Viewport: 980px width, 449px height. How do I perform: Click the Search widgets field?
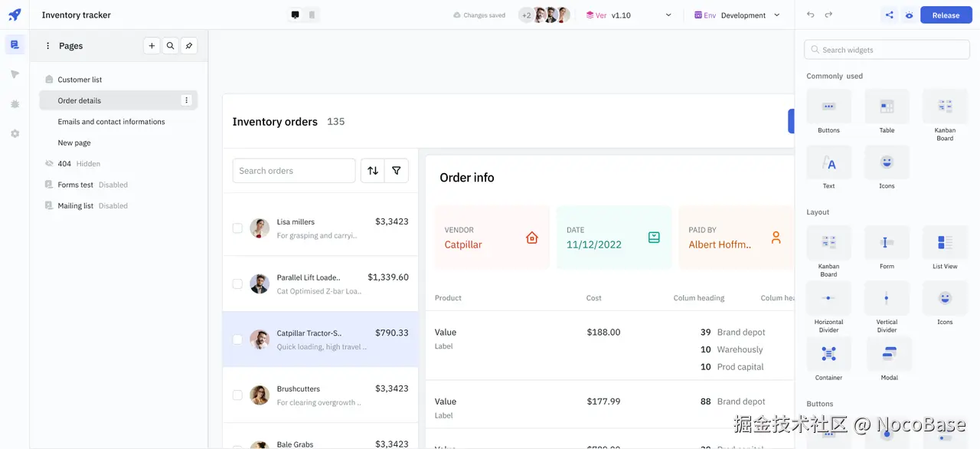click(887, 50)
